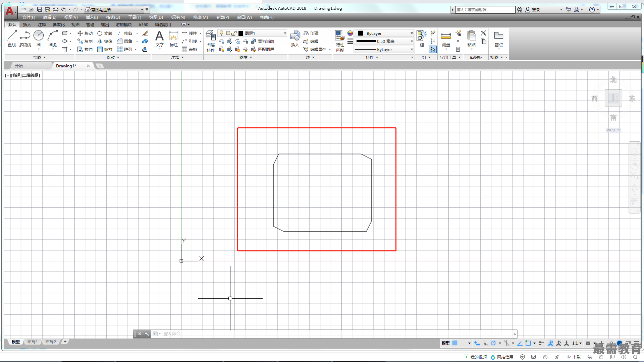644x362 pixels.
Task: Click 匹配图层 (Match Layer) button
Action: (263, 49)
